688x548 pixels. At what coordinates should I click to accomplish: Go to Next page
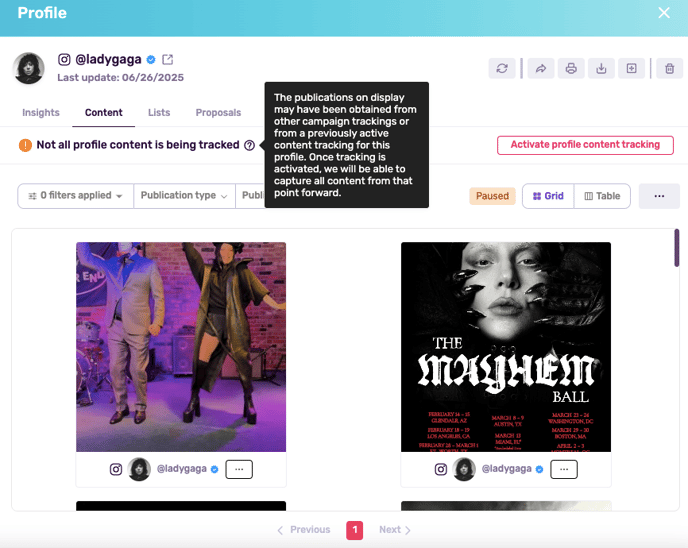(x=394, y=530)
